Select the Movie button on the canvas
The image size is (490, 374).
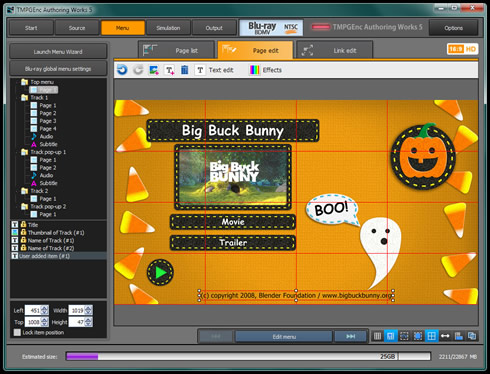(233, 222)
